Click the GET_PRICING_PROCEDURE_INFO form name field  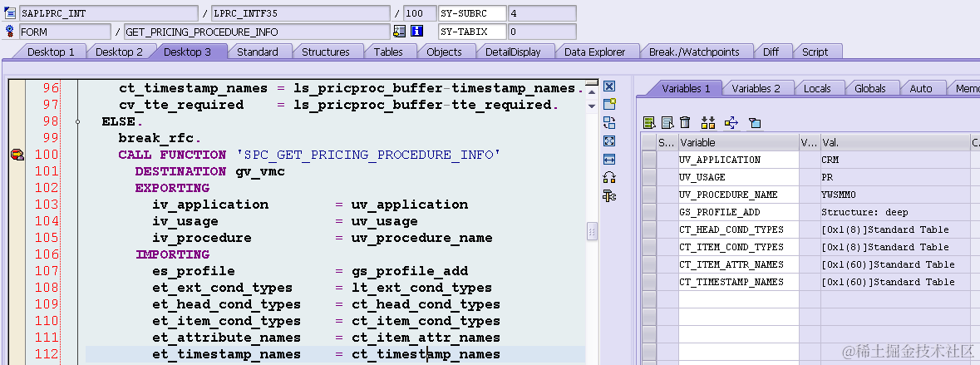257,32
